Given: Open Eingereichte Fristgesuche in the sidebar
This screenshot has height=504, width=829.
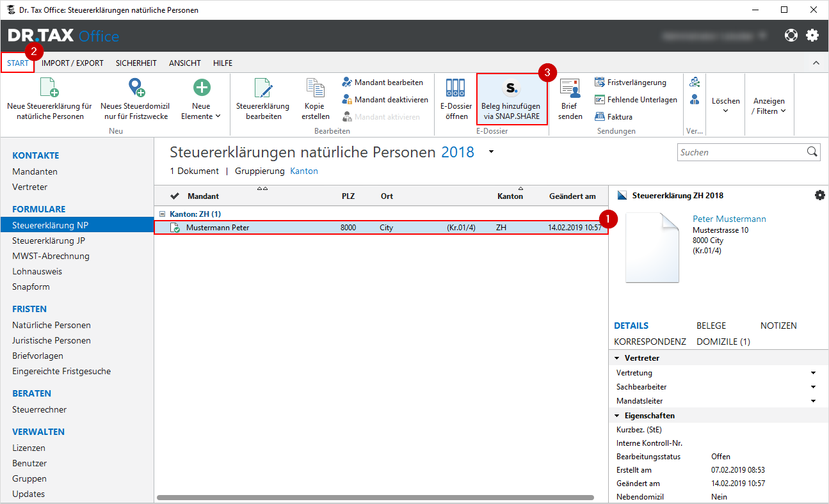Looking at the screenshot, I should (61, 371).
